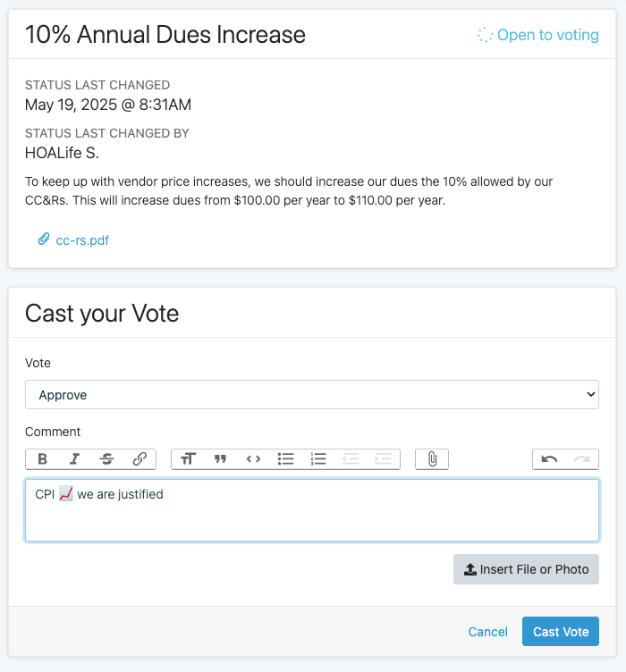Undo last edit in comment editor
The width and height of the screenshot is (626, 672).
(549, 459)
